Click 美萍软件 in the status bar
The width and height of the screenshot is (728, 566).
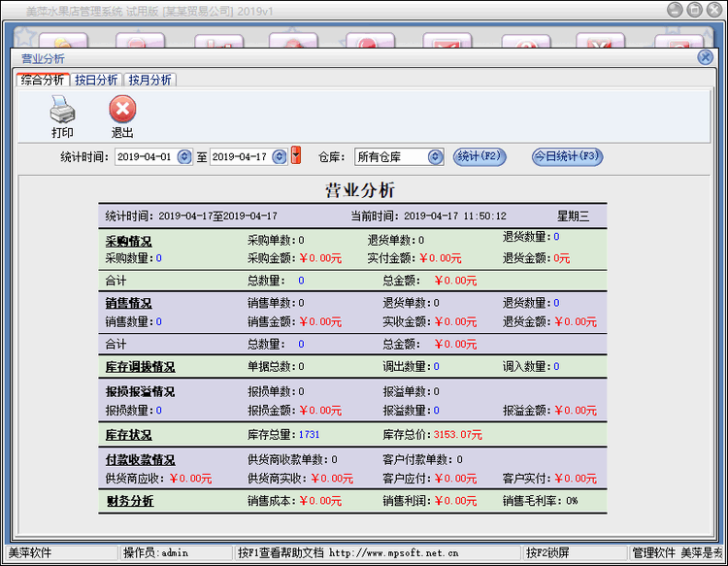pyautogui.click(x=30, y=552)
